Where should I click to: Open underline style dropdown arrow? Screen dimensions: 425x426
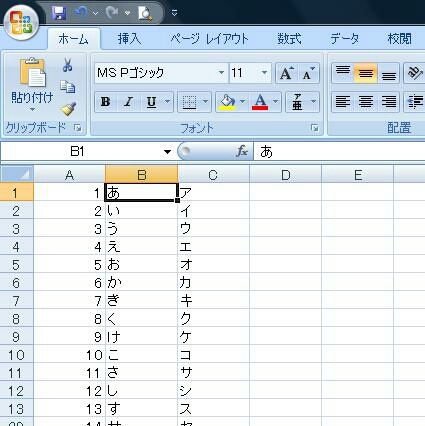point(168,102)
